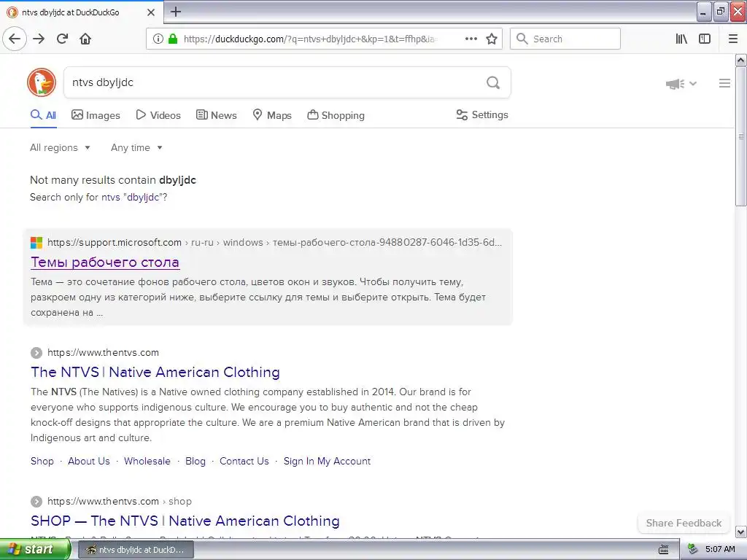Click the system tray network icon
747x560 pixels.
pos(692,549)
